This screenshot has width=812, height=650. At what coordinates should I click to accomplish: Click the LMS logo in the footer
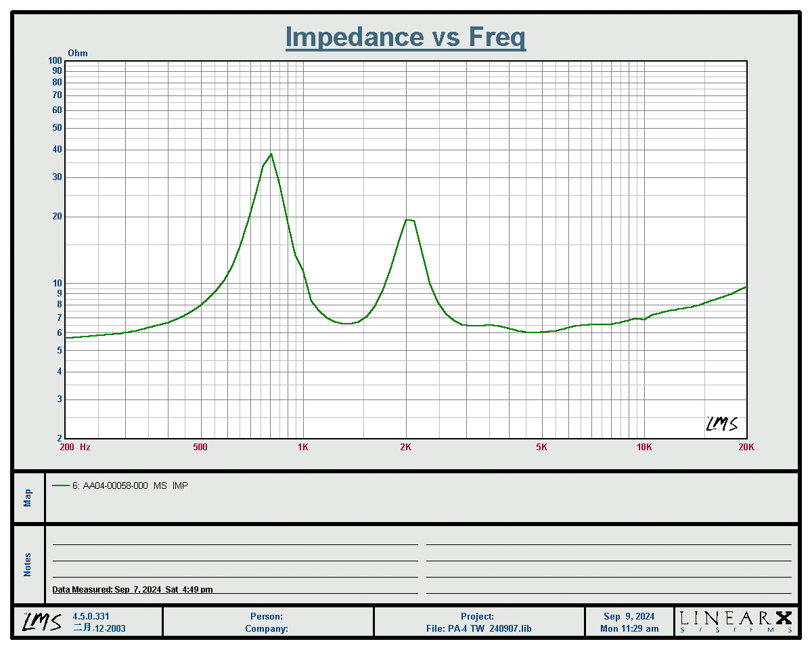(x=41, y=622)
